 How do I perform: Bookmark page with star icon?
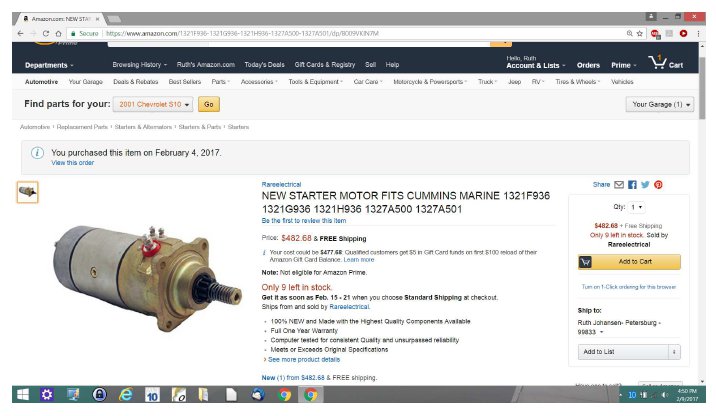point(639,33)
